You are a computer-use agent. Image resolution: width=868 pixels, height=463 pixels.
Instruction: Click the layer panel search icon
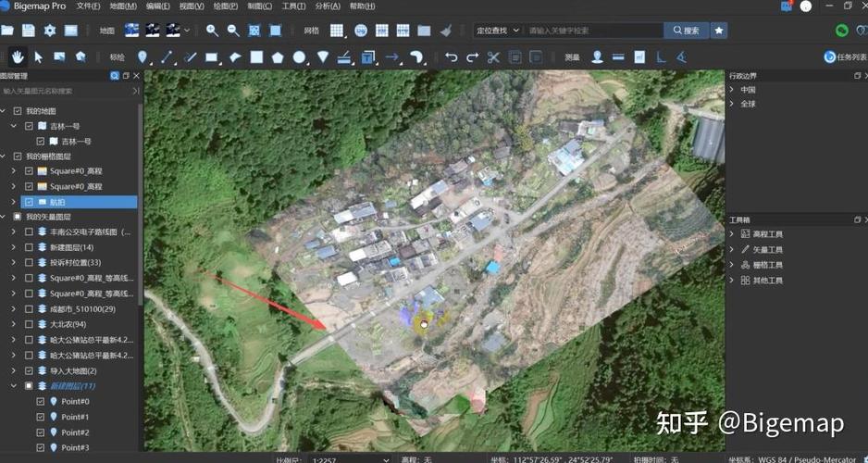coord(115,76)
